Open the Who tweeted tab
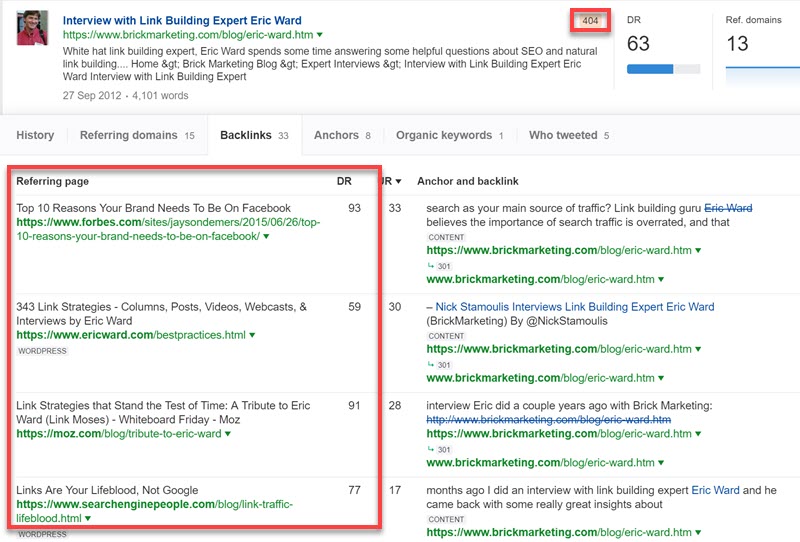This screenshot has width=800, height=542. click(x=569, y=135)
